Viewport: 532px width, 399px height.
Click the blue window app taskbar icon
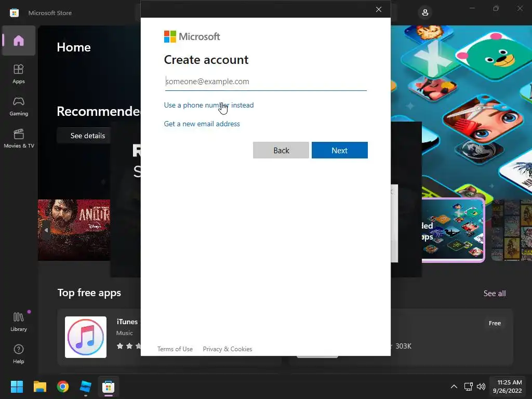(86, 387)
